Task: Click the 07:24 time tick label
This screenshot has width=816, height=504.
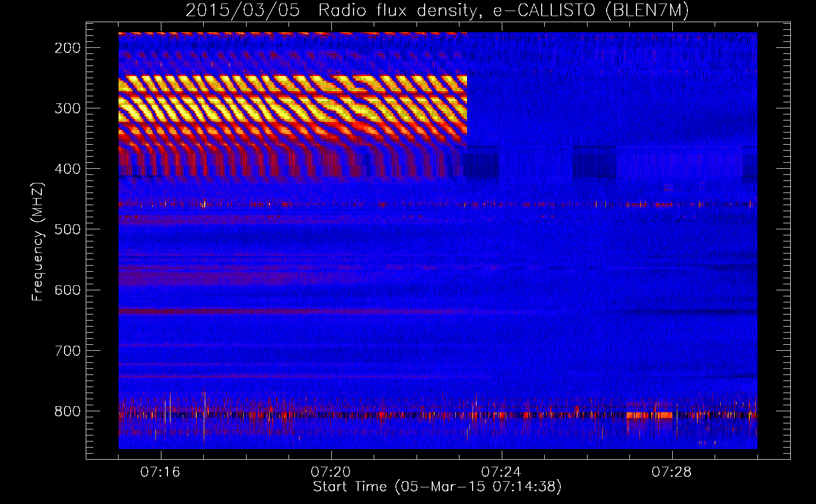Action: point(501,472)
